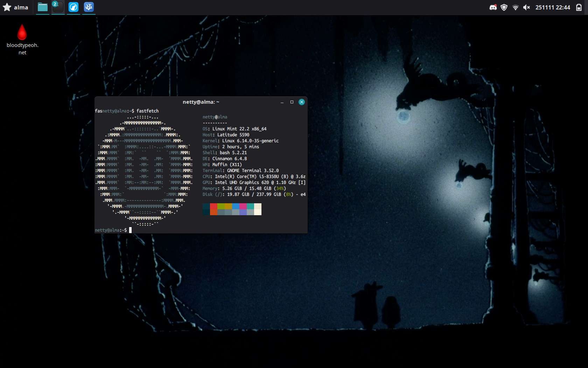
Task: Click the pink color block in fastfetch
Action: point(243,206)
